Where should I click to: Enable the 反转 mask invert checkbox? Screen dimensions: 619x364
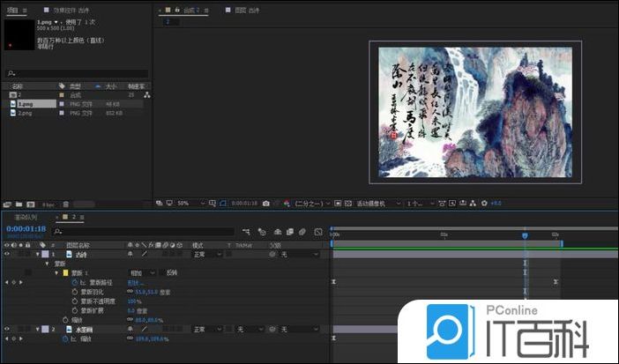[x=164, y=272]
